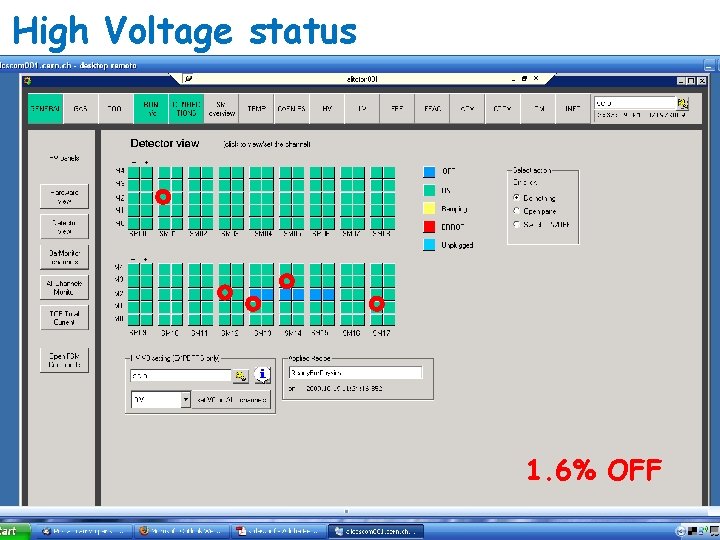Open the Windows Start button
720x540 pixels.
(14, 532)
